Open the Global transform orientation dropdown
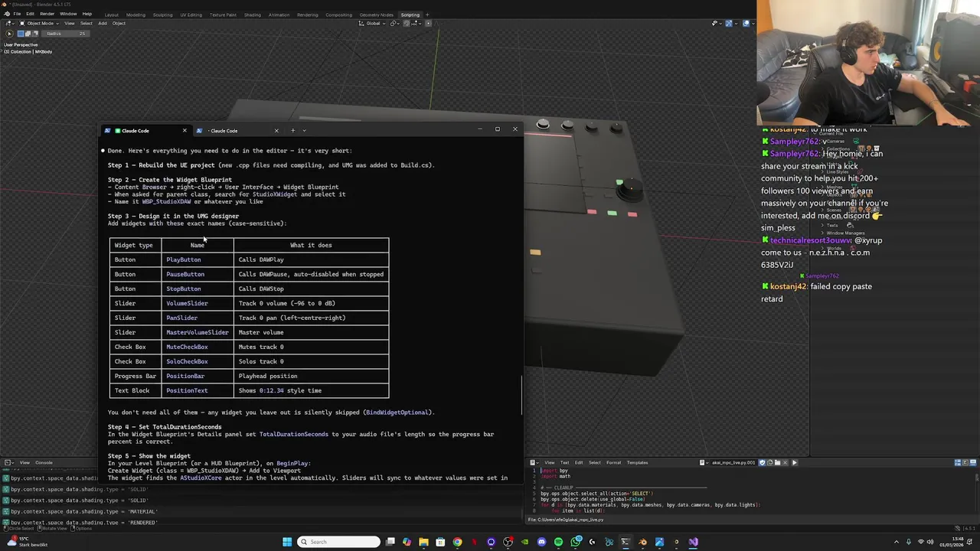The height and width of the screenshot is (551, 980). [x=372, y=23]
